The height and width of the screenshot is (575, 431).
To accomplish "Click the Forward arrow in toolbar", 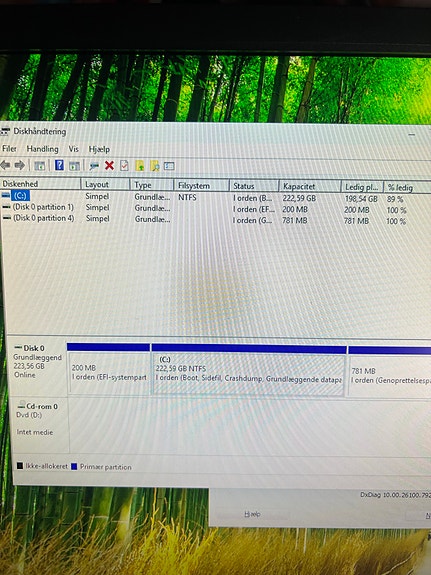I will [x=19, y=165].
